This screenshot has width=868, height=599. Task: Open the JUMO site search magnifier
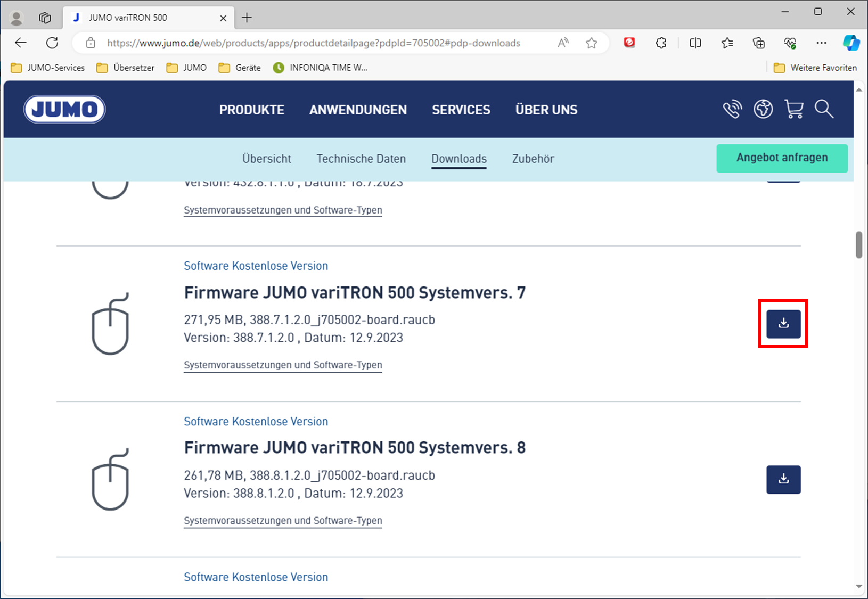[x=824, y=109]
